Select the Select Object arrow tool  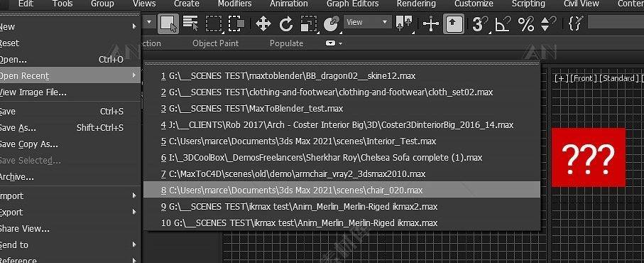click(168, 23)
